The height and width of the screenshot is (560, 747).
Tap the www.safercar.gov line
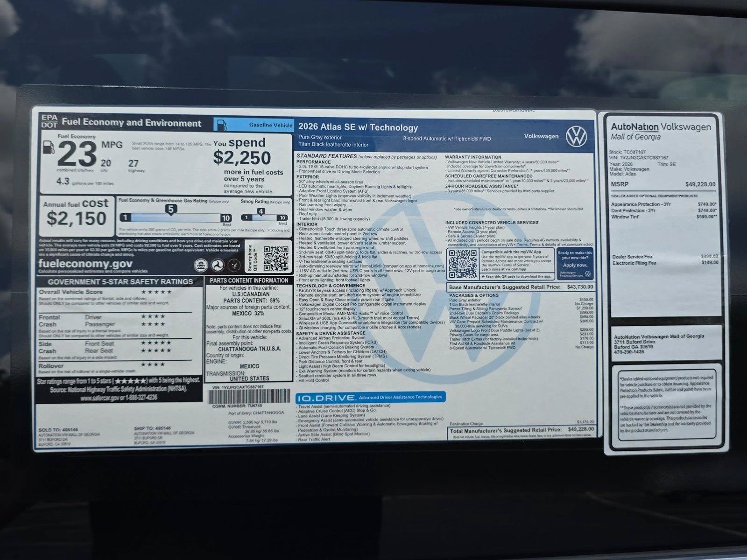(x=119, y=398)
